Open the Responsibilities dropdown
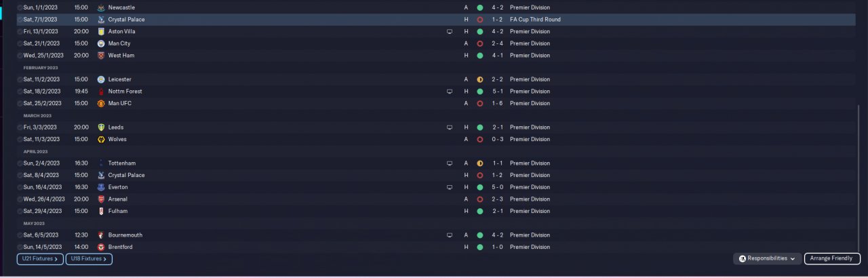 (x=767, y=258)
